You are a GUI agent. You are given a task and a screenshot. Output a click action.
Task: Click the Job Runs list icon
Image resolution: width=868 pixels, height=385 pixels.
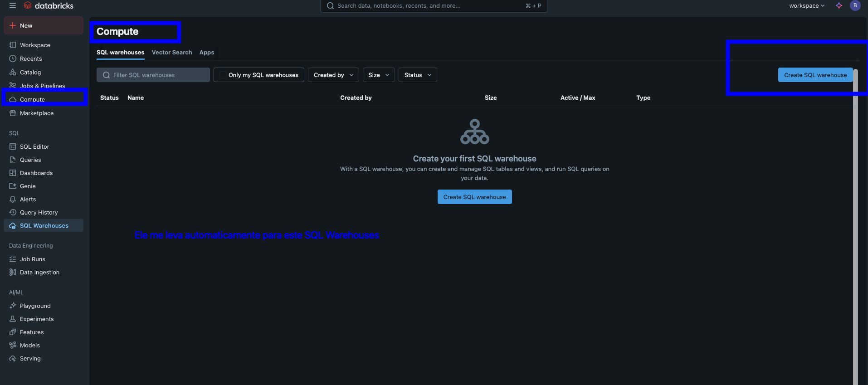pyautogui.click(x=13, y=259)
